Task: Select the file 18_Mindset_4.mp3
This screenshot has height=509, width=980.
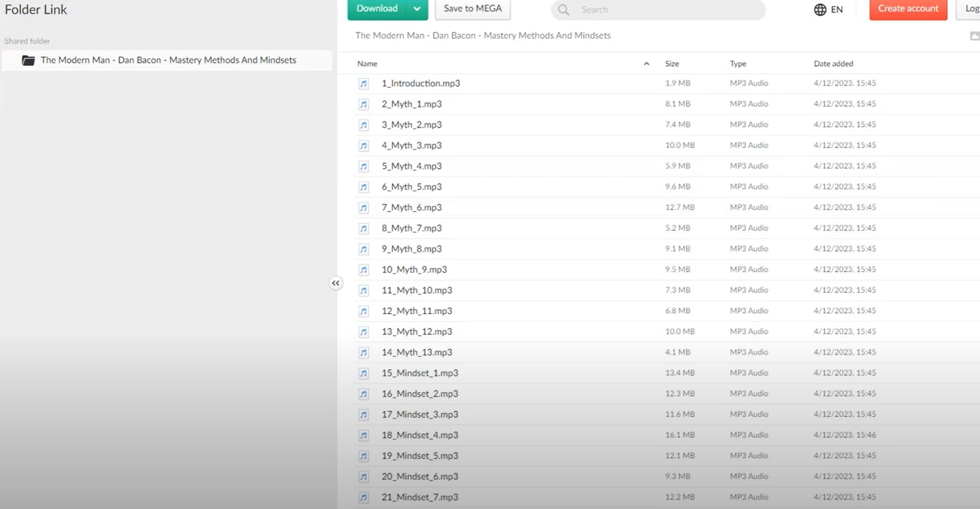Action: tap(420, 435)
